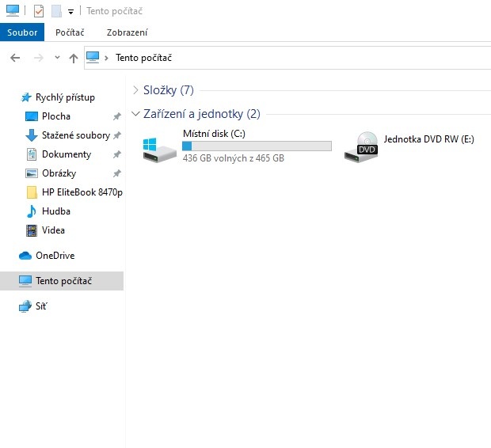Switch to the Počítač ribbon tab

coord(70,32)
